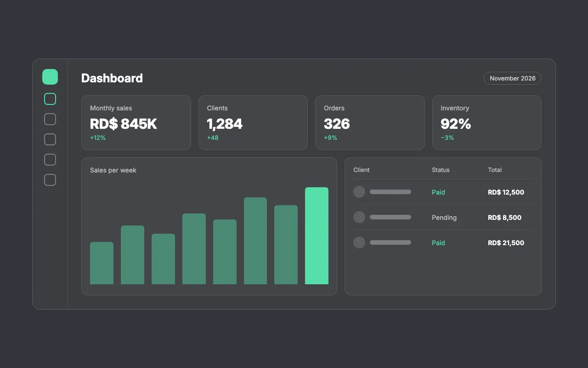Click the RD$ 21,500 total
Image resolution: width=588 pixels, height=368 pixels.
506,243
